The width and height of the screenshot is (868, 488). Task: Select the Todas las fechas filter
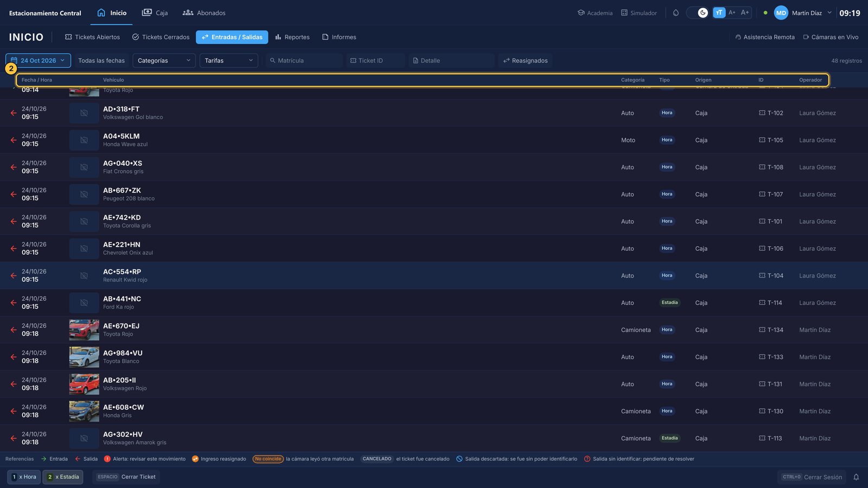101,60
